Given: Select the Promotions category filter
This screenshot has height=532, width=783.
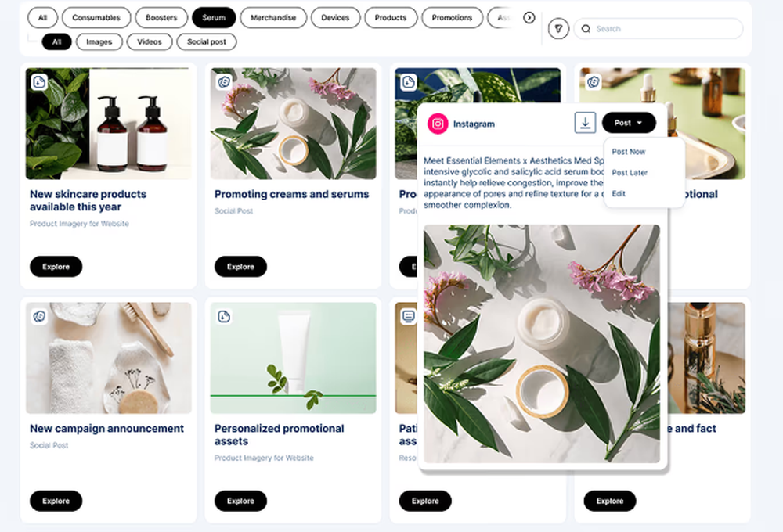Looking at the screenshot, I should click(x=452, y=17).
